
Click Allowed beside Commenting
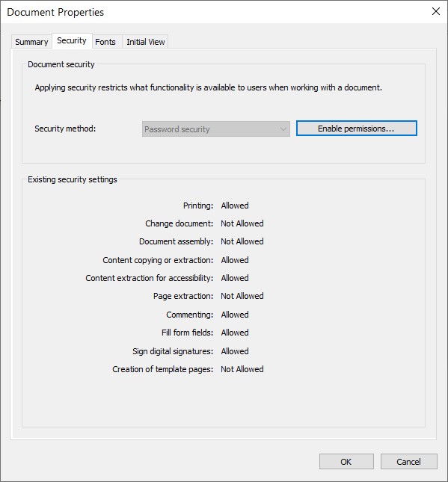tap(234, 315)
